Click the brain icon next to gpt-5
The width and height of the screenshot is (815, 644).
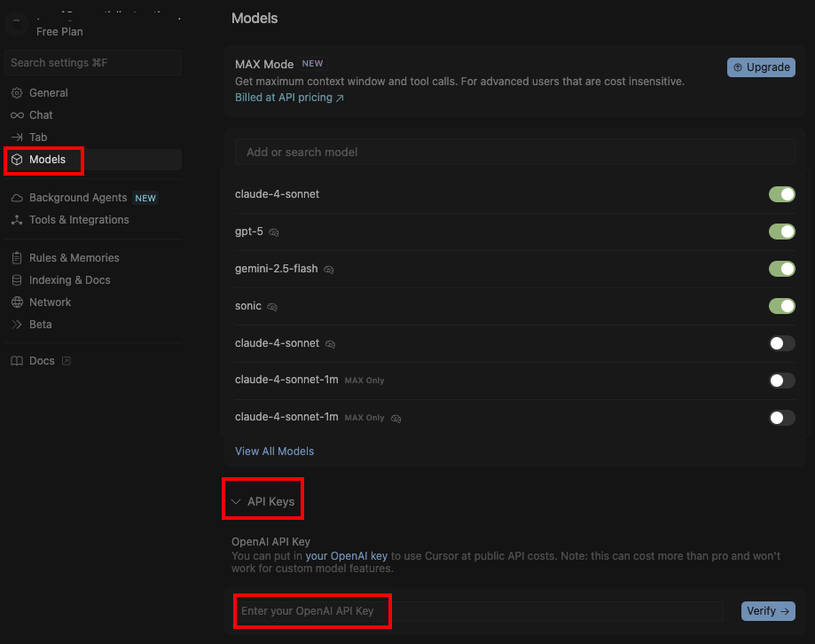click(x=274, y=232)
